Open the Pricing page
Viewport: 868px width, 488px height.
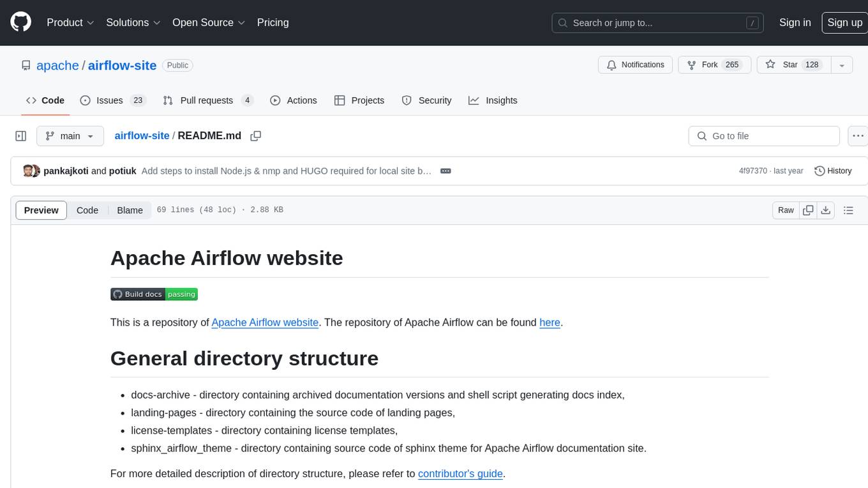273,22
